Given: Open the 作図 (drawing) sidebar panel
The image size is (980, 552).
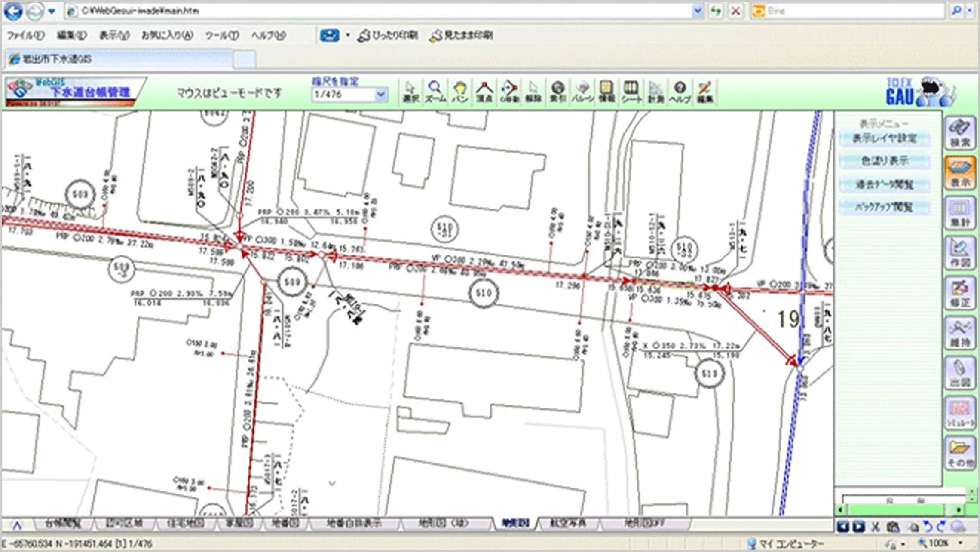Looking at the screenshot, I should 960,253.
